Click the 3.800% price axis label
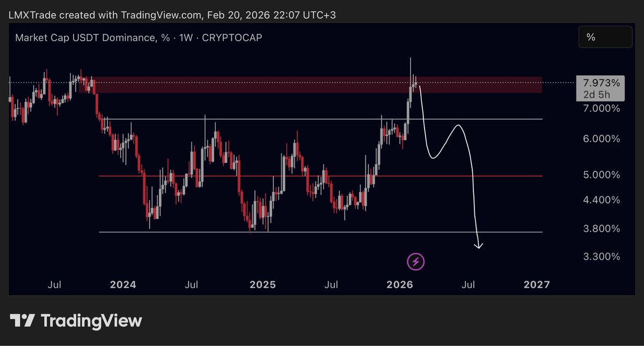 coord(601,229)
